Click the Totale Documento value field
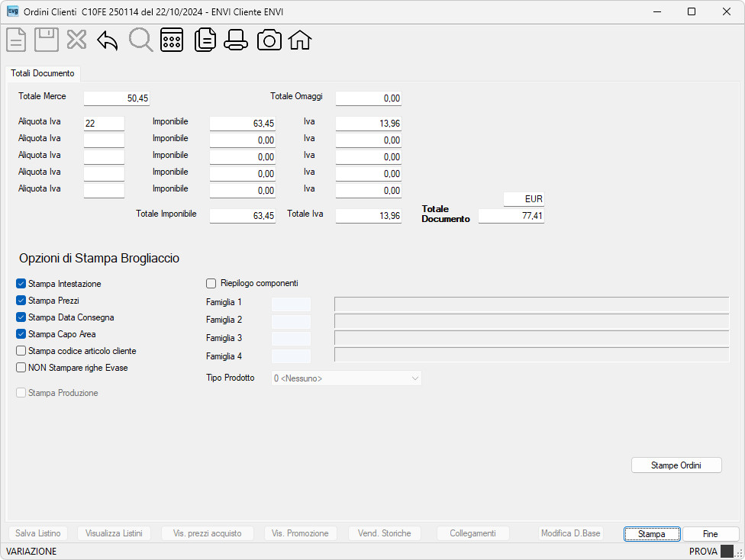 [511, 216]
